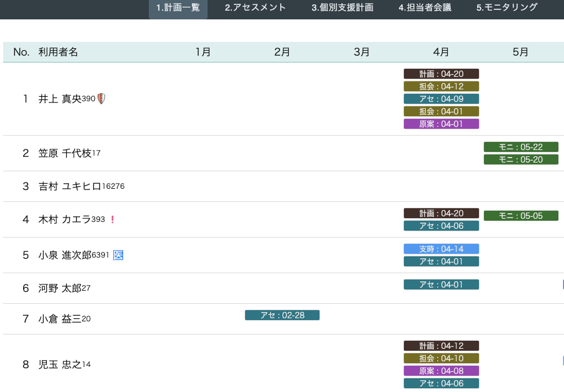Screen dimensions: 564x392
Task: Select user name 河野 太郎
Action: click(x=59, y=288)
